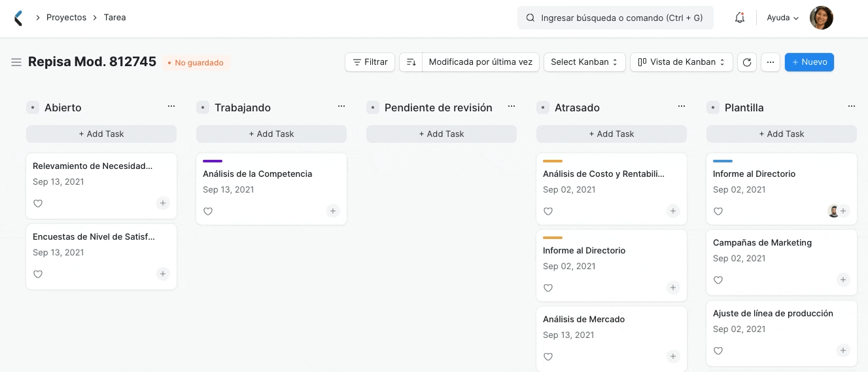The width and height of the screenshot is (868, 372).
Task: Open Análisis de la Competencia task card
Action: click(271, 189)
